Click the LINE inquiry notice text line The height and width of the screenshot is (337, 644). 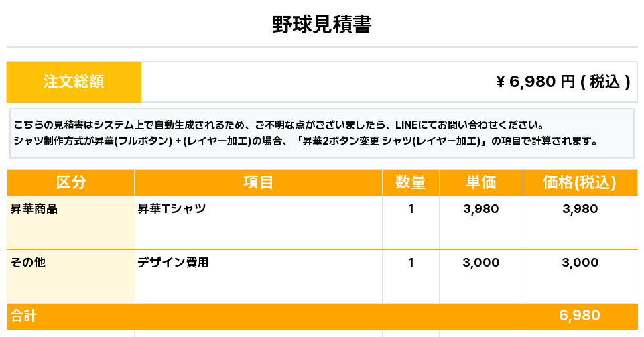coord(278,125)
